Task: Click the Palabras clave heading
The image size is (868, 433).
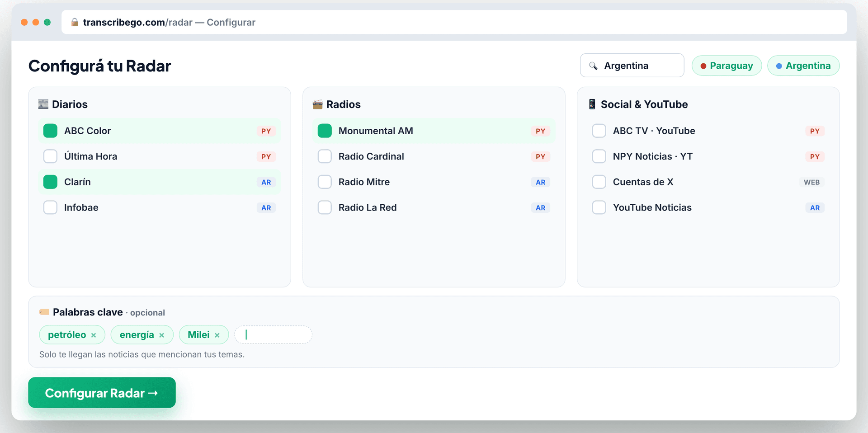Action: 88,312
